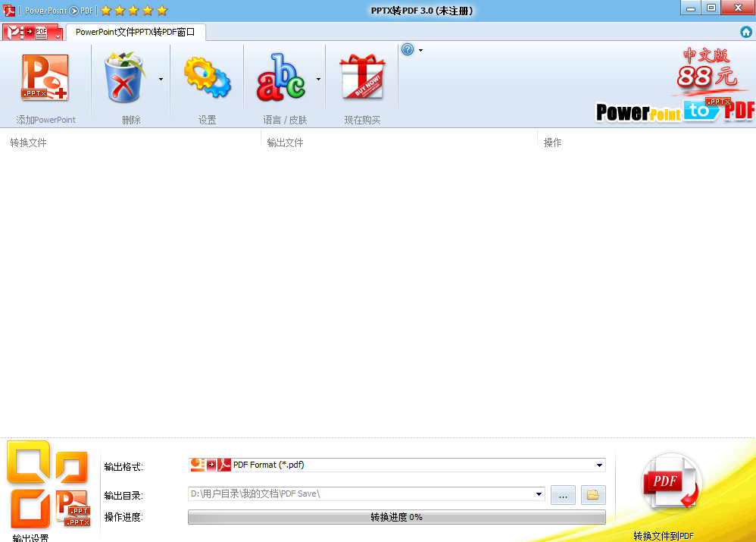Click the five-star rating in the title bar
Viewport: 756px width, 542px height.
tap(134, 10)
